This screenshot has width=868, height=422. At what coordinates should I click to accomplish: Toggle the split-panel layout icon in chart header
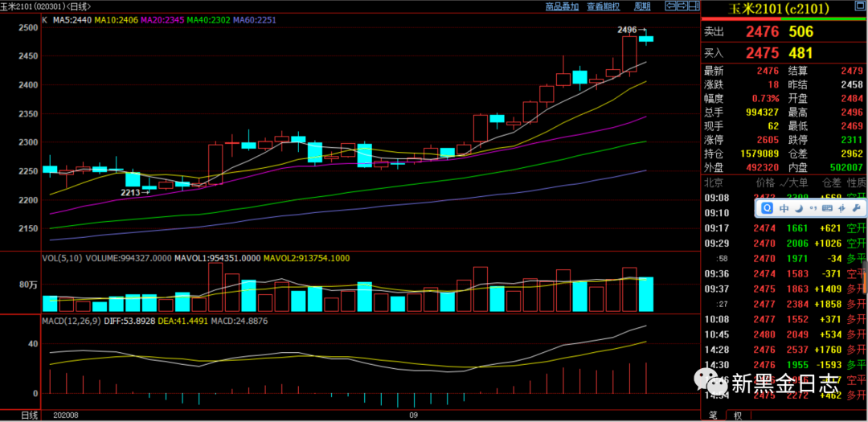point(693,6)
